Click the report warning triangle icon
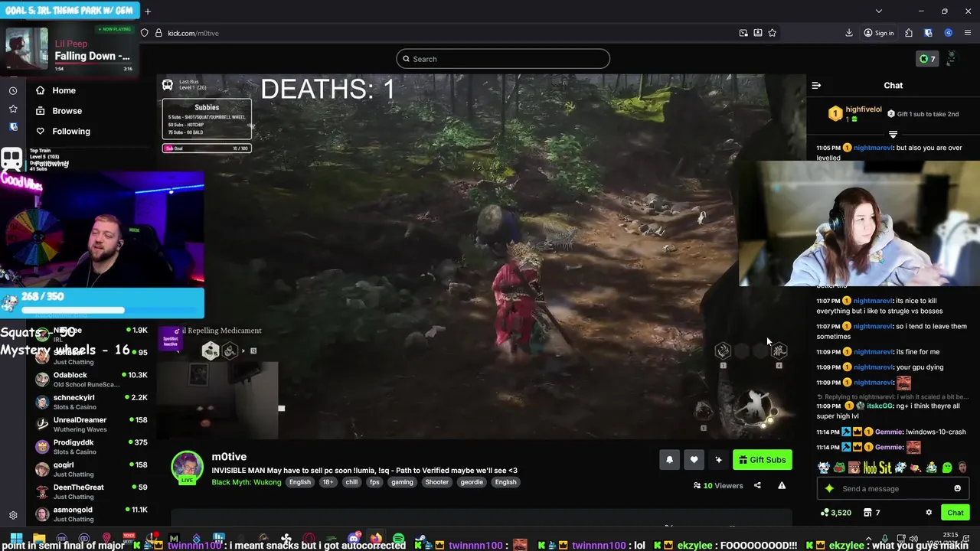Viewport: 980px width, 551px height. tap(782, 485)
